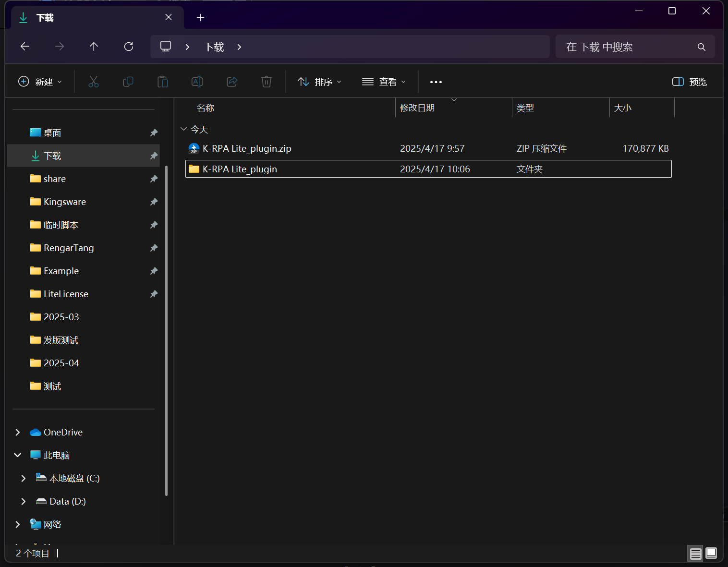728x567 pixels.
Task: Expand the 网络 tree node
Action: [x=18, y=525]
